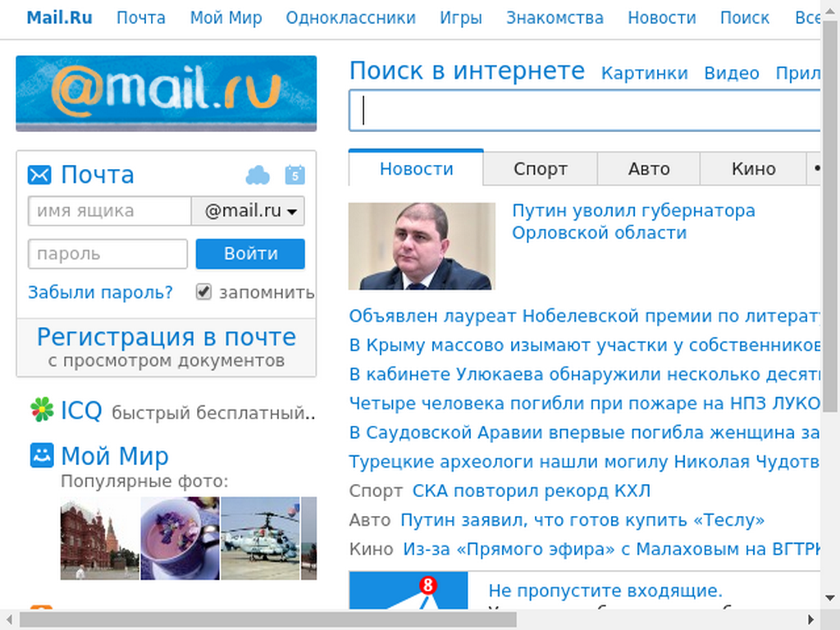Open Регистрация в почте link

(x=166, y=337)
